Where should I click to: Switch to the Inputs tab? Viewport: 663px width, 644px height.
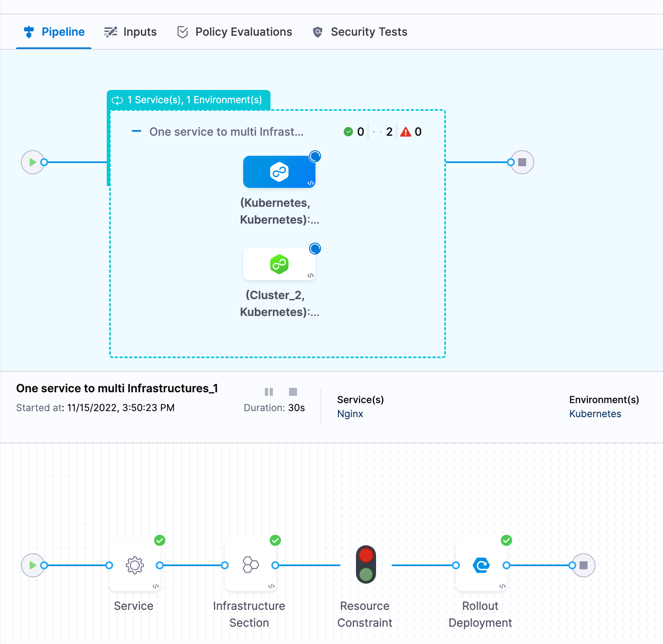coord(130,32)
